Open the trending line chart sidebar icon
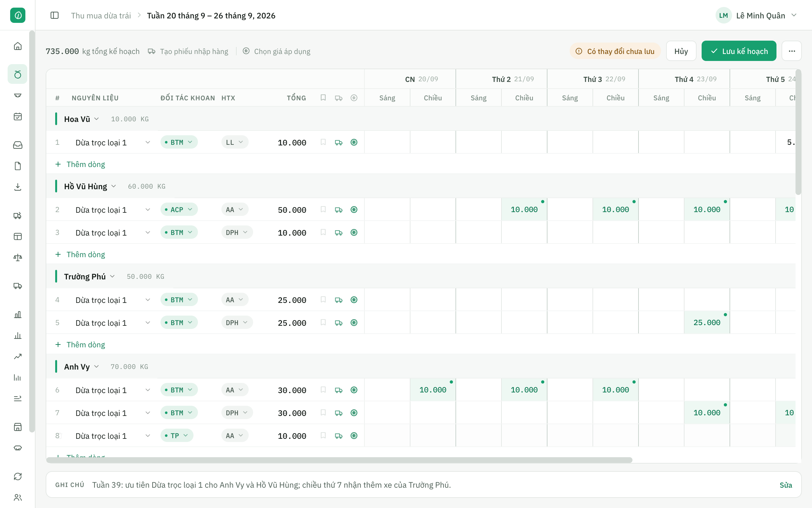812x508 pixels. tap(17, 357)
